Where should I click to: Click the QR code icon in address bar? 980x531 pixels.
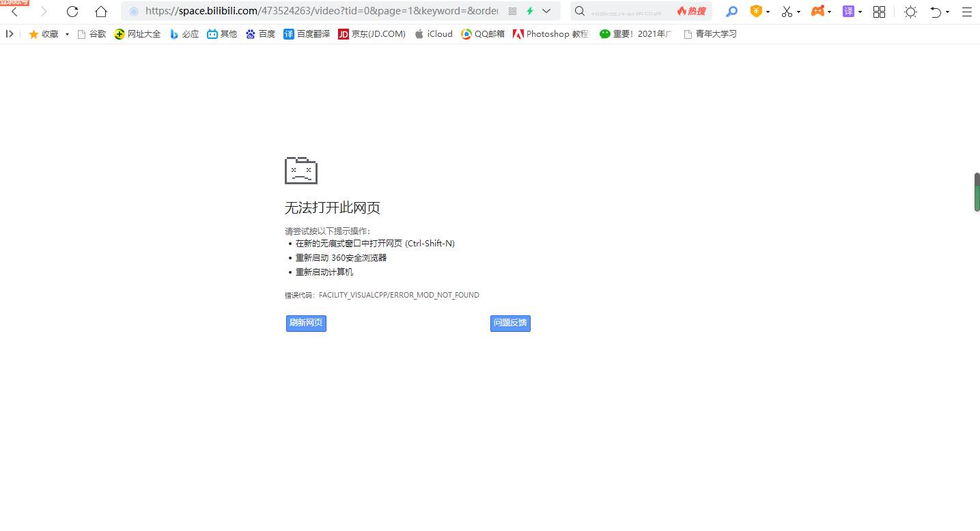pos(512,11)
